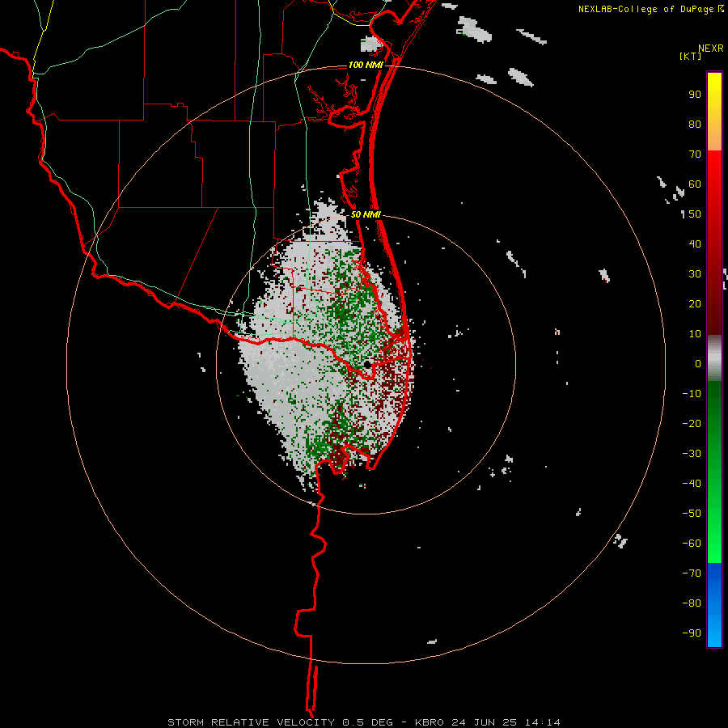This screenshot has width=728, height=728.
Task: Click the -90 value on velocity scale
Action: (x=692, y=633)
